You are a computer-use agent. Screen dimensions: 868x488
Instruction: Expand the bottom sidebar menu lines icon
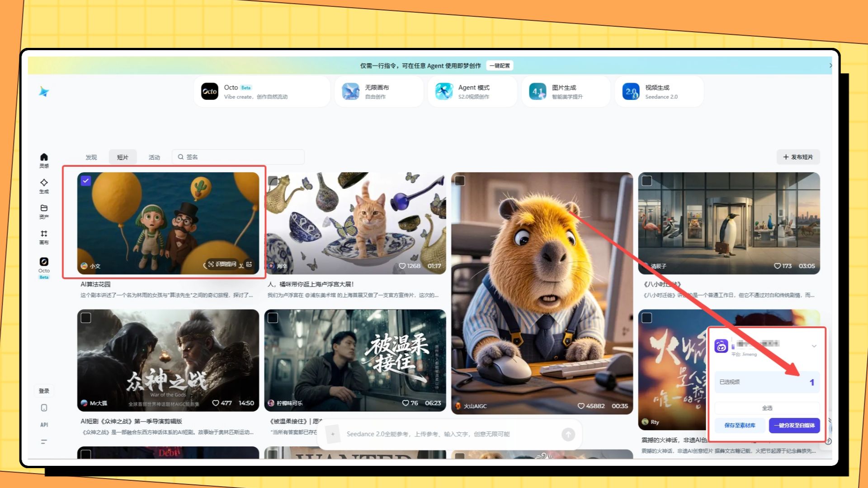[44, 441]
